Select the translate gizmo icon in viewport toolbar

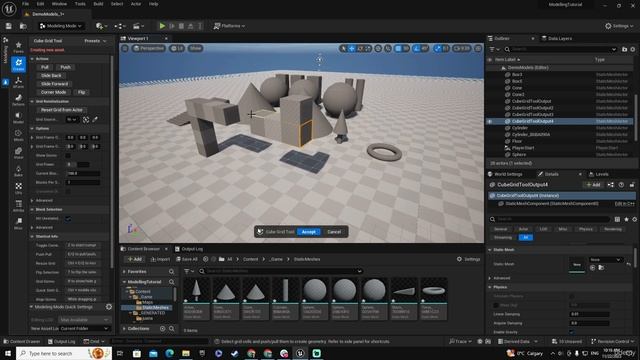pos(351,48)
